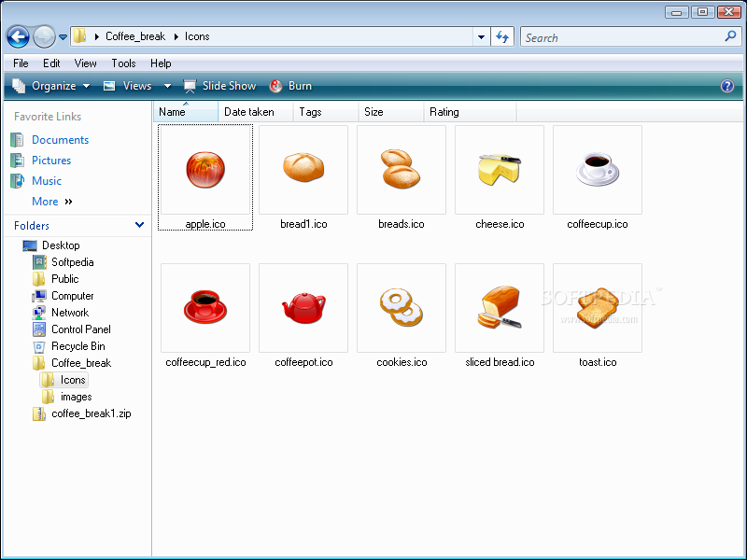Open the Pictures favorite link
The height and width of the screenshot is (560, 747).
coord(51,161)
